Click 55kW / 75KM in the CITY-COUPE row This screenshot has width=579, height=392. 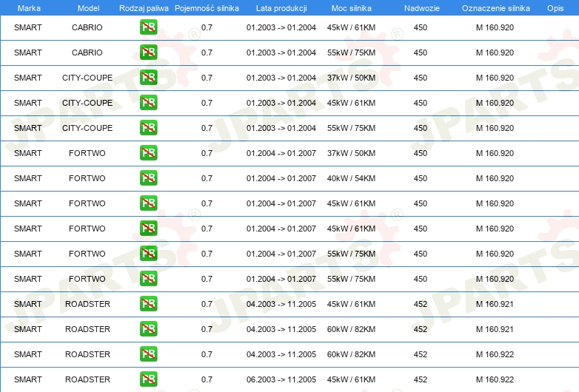351,128
